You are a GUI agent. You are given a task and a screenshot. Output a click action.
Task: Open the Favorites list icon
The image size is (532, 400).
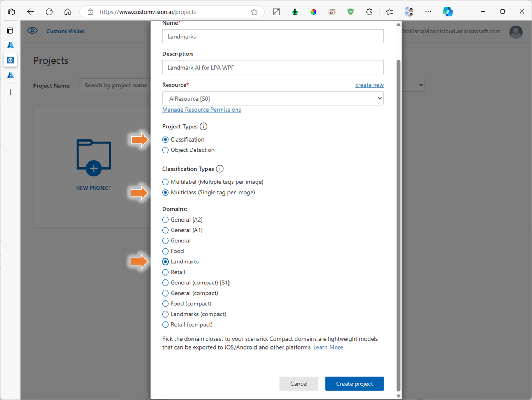[390, 12]
